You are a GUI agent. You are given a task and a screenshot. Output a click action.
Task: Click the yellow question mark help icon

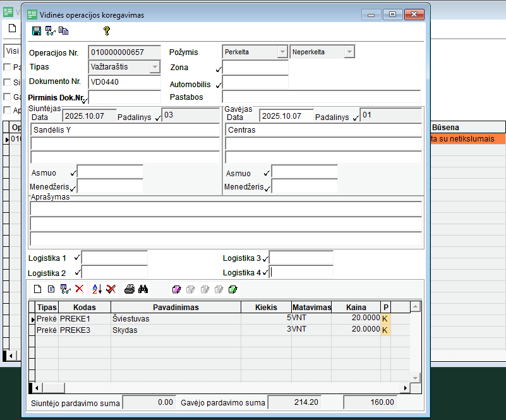click(x=107, y=30)
